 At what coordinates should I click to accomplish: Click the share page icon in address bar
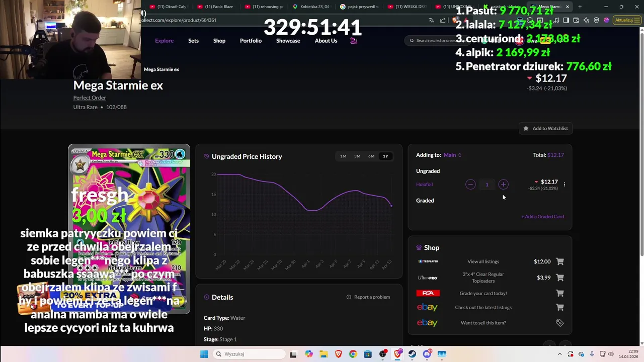(x=443, y=20)
